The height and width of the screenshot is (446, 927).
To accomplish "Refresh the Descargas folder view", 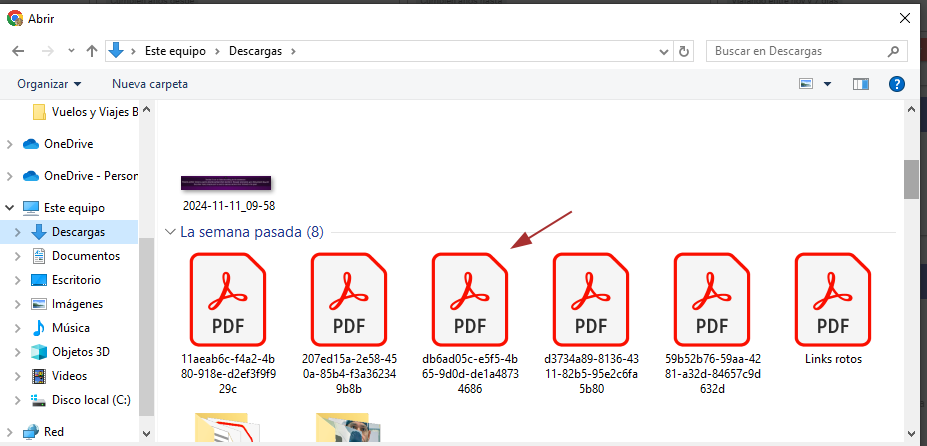I will click(x=684, y=51).
